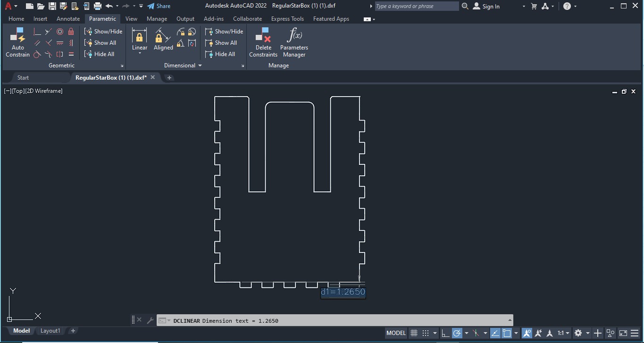Click geometric Show/Hide constraints button
The width and height of the screenshot is (644, 343).
(x=103, y=32)
